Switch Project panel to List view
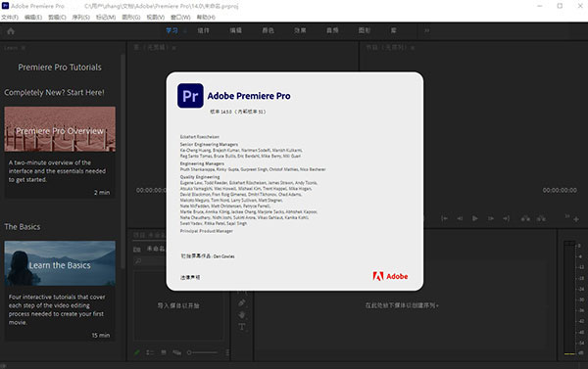Screen dimensions: 588x369 coord(150,352)
